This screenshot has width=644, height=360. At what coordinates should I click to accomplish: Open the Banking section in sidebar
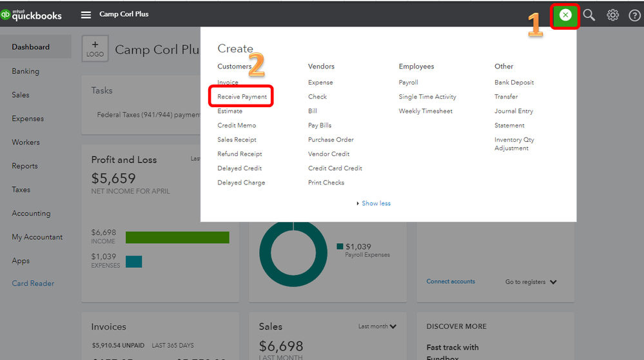pyautogui.click(x=26, y=71)
